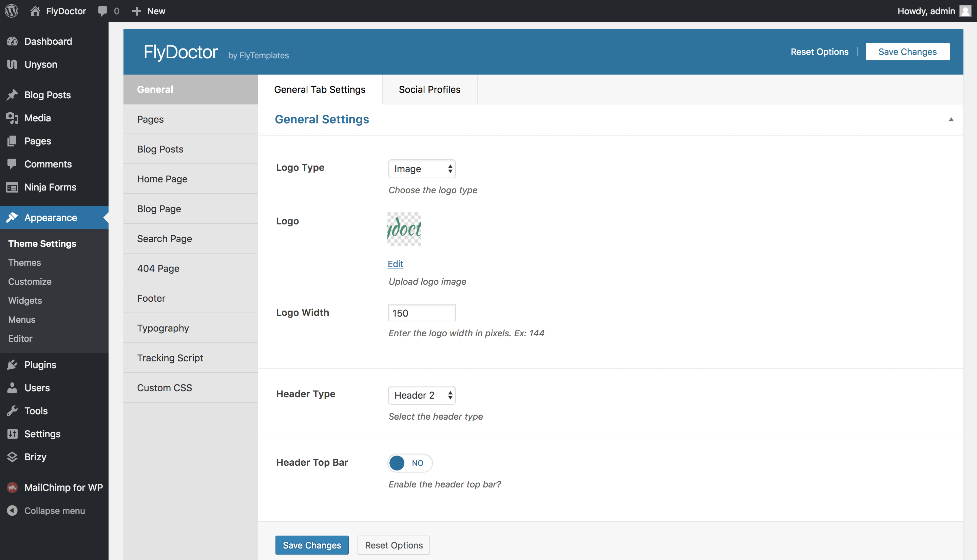Open Themes under Appearance
Viewport: 977px width, 560px height.
pos(24,262)
